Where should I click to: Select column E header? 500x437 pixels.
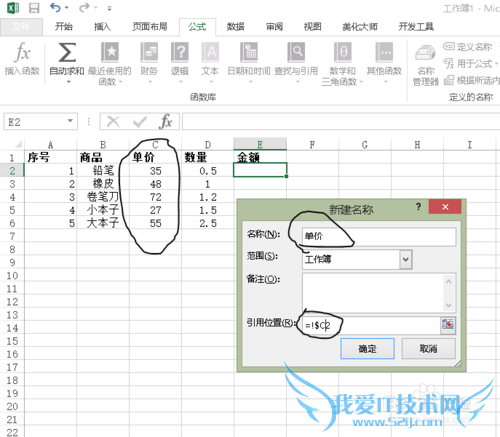pyautogui.click(x=260, y=144)
